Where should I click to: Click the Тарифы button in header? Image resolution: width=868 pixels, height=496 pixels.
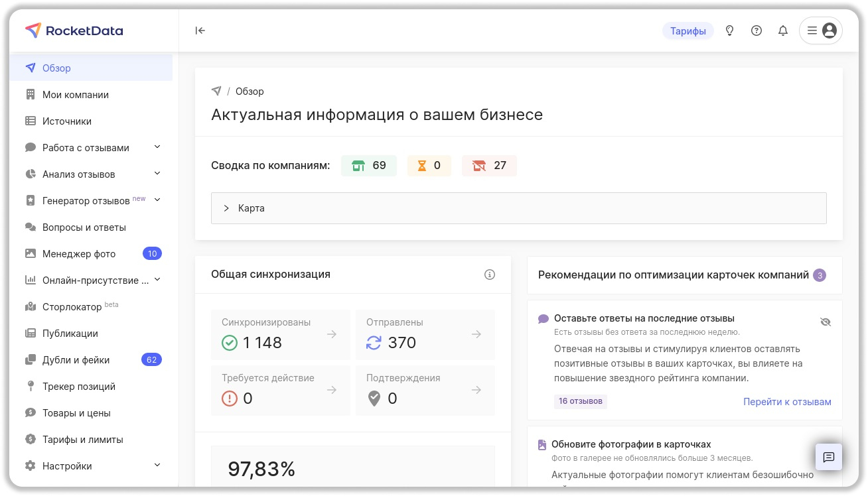[687, 31]
